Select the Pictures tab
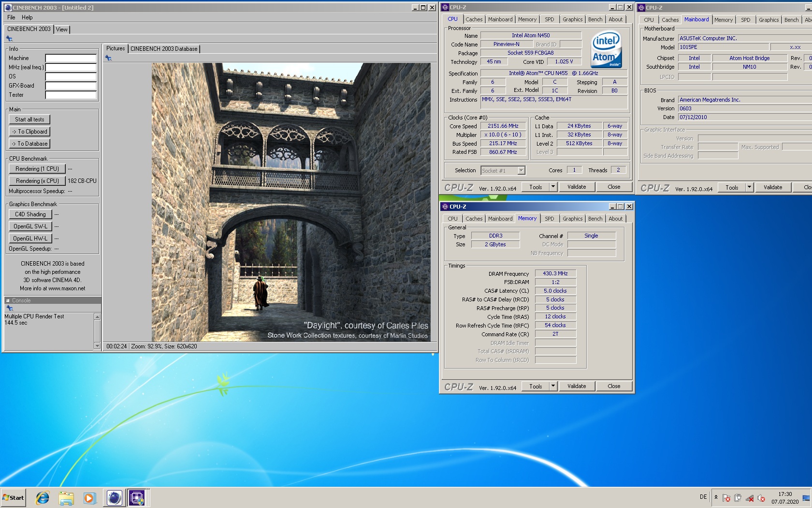Image resolution: width=812 pixels, height=508 pixels. click(116, 48)
